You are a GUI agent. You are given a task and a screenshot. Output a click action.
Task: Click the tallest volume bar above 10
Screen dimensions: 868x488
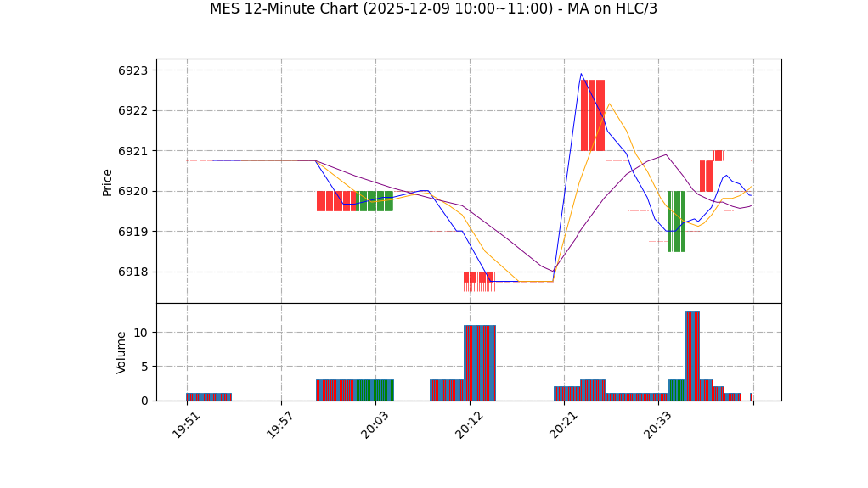click(691, 356)
